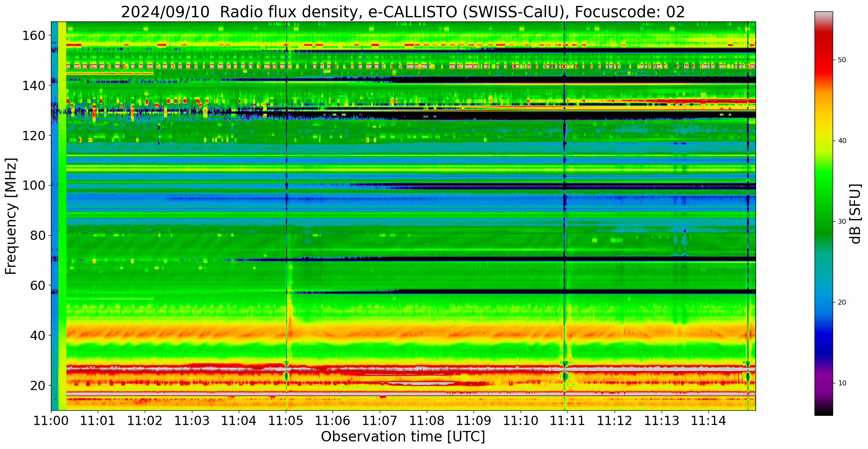
Task: Click the 11:03 time tick label
Action: click(192, 420)
